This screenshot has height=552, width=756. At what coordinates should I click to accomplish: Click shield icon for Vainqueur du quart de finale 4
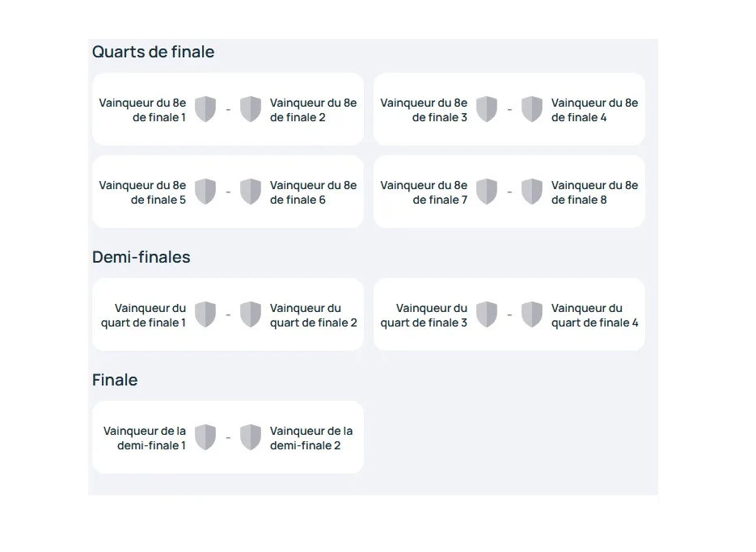point(532,314)
